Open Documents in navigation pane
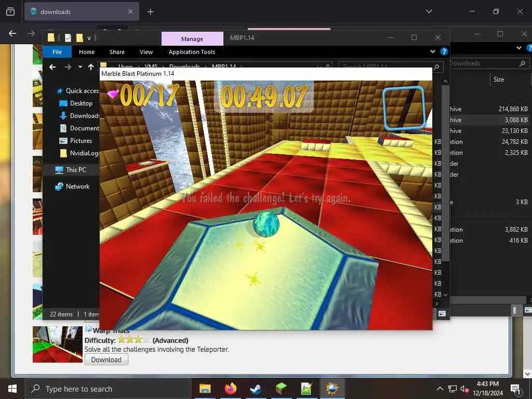Viewport: 532px width, 399px height. [79, 128]
